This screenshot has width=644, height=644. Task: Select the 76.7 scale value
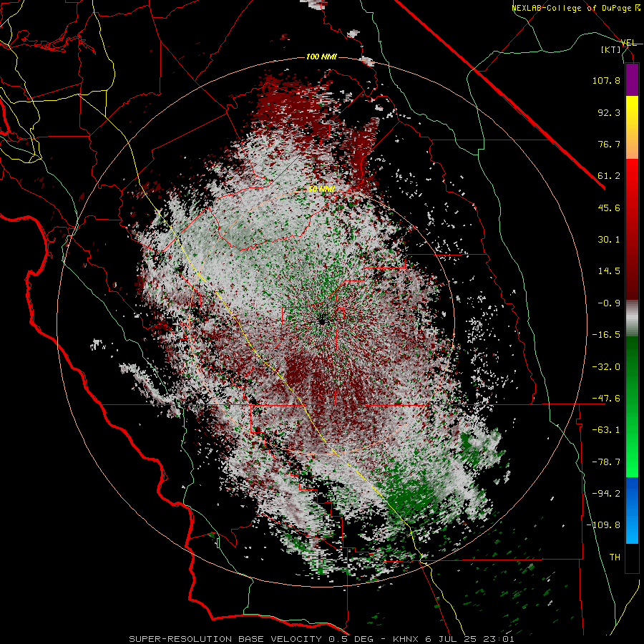point(609,144)
